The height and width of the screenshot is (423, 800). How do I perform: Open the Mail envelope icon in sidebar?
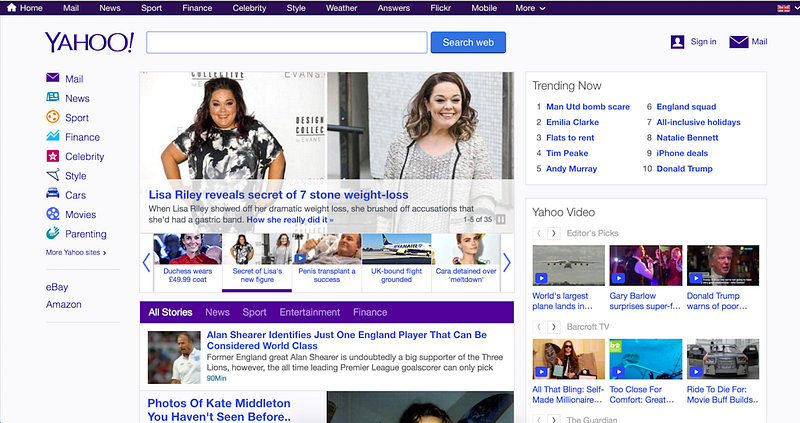pyautogui.click(x=53, y=78)
